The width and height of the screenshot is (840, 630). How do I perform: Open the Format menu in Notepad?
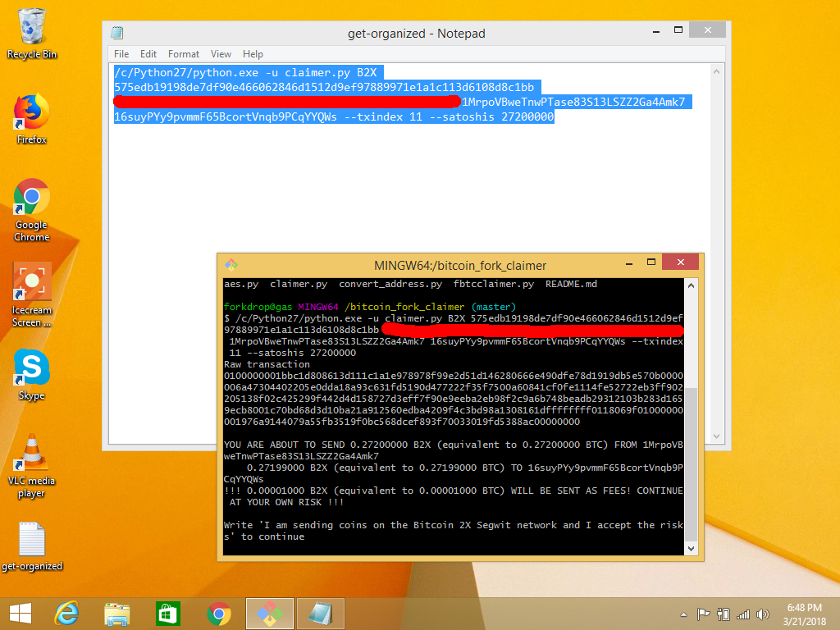click(x=184, y=54)
